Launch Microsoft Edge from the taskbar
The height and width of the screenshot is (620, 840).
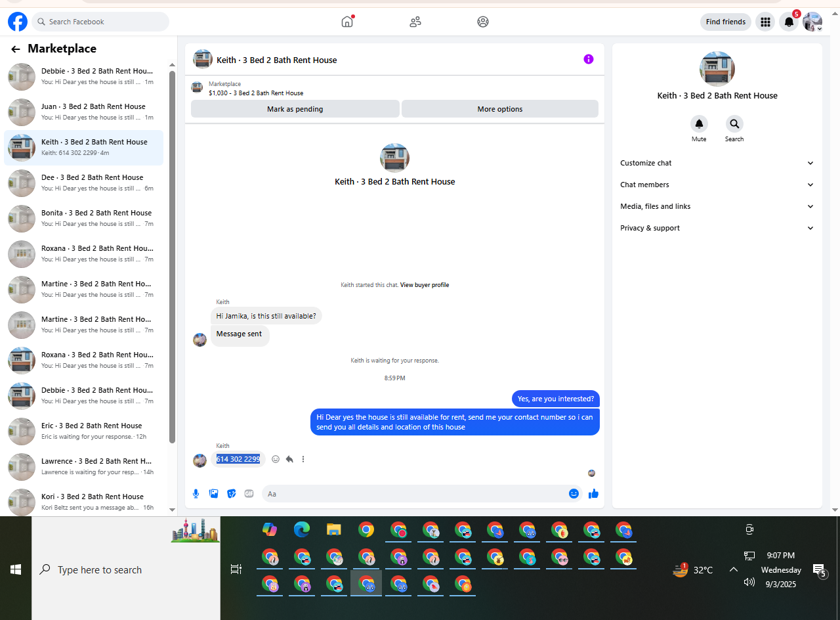click(x=302, y=529)
